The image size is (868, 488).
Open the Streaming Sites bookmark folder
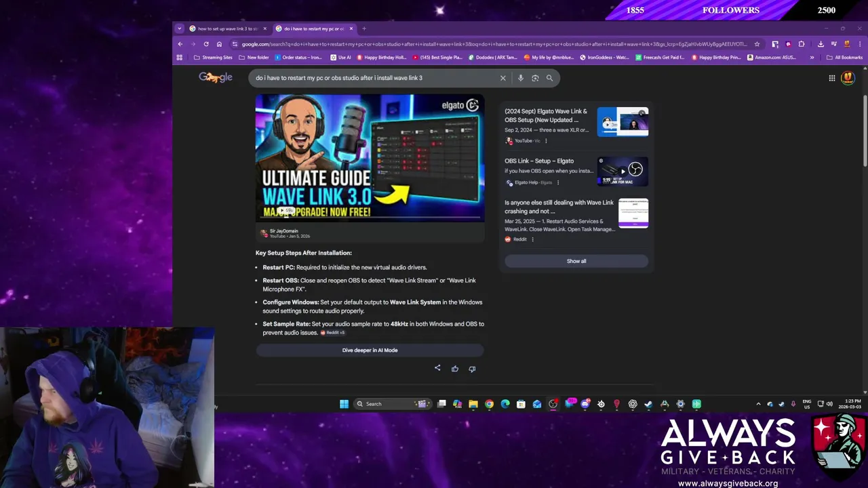(213, 58)
